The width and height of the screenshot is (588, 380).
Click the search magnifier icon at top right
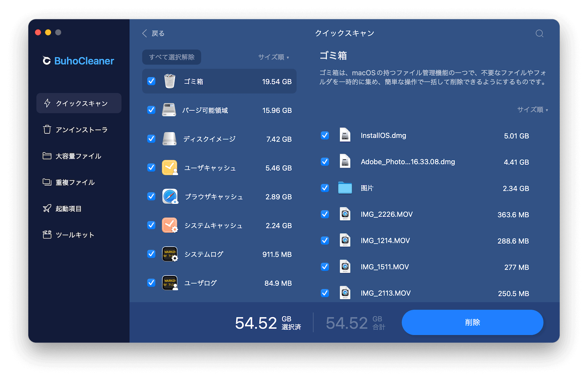coord(539,33)
